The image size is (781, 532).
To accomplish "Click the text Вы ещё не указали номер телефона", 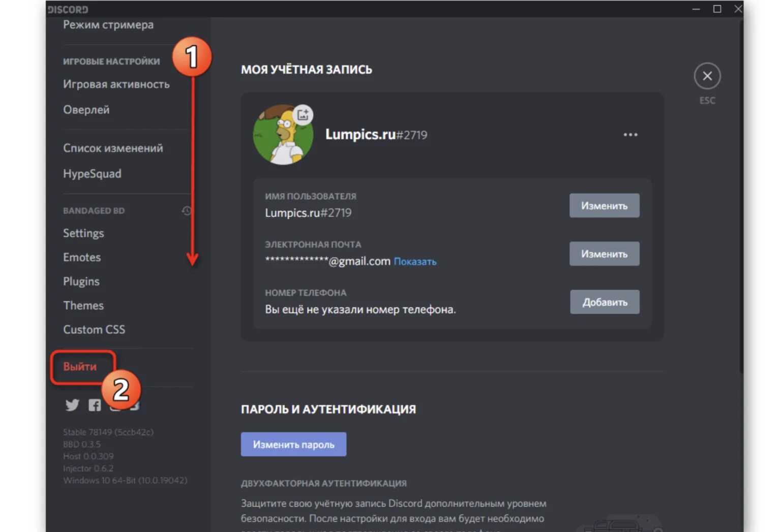I will 361,309.
